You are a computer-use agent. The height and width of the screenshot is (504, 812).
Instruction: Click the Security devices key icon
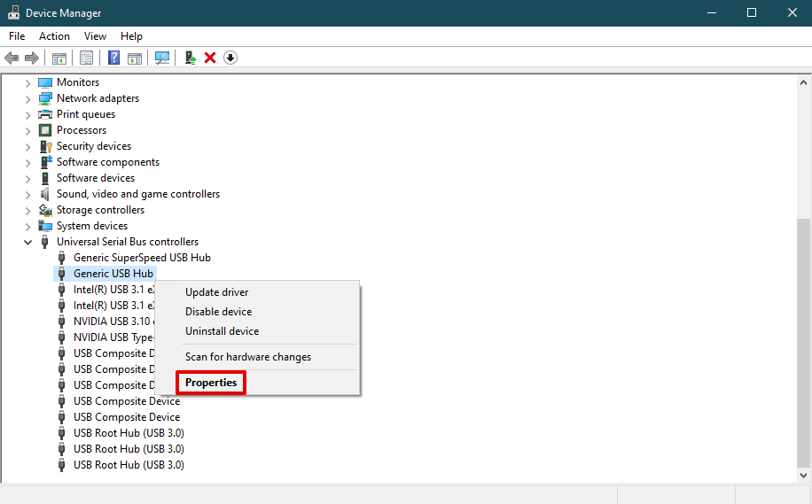tap(45, 146)
